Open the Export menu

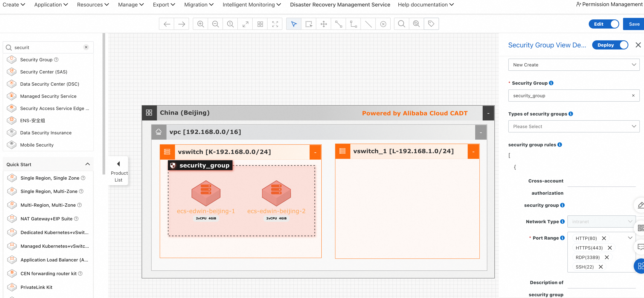pos(164,5)
